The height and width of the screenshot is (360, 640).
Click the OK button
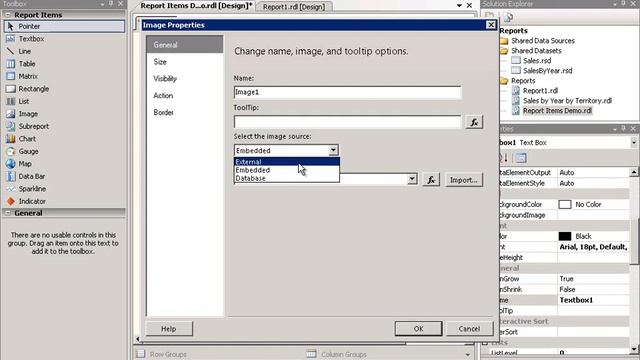pyautogui.click(x=418, y=329)
